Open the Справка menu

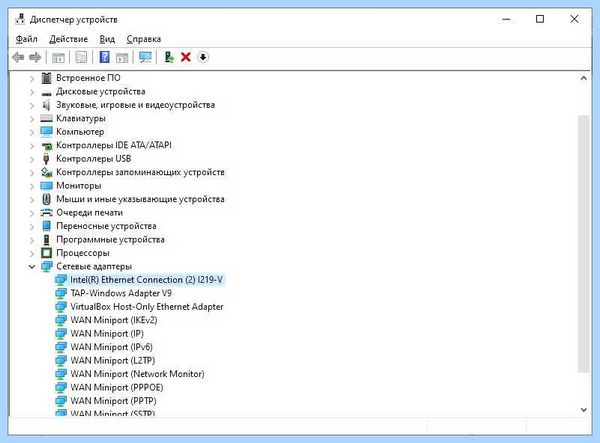143,39
